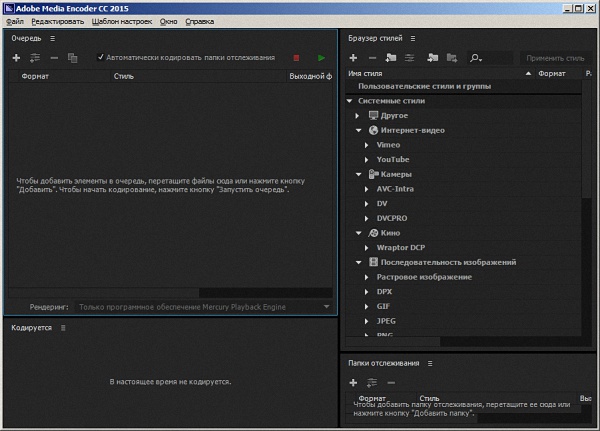Open the Окно menu

168,21
